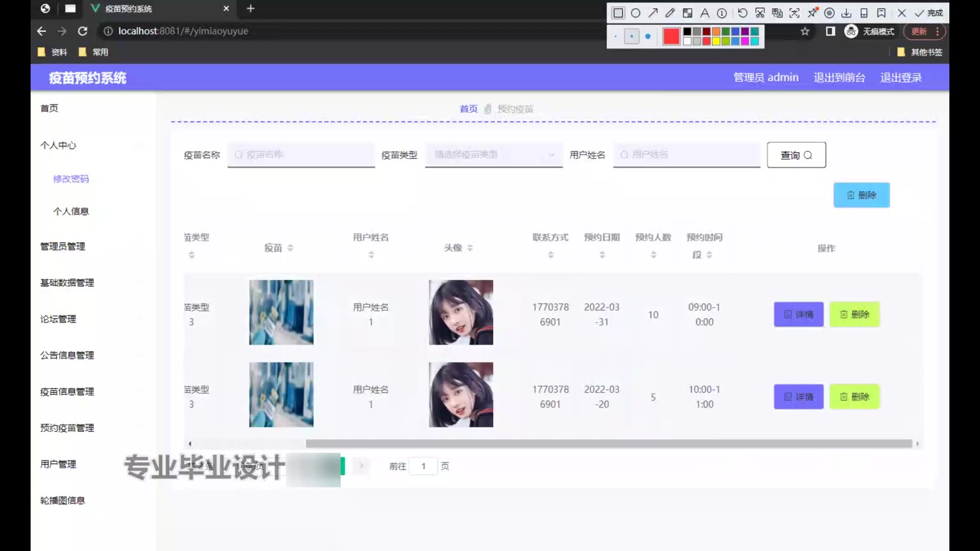980x551 pixels.
Task: Click the pin screenshot icon
Action: pyautogui.click(x=813, y=12)
